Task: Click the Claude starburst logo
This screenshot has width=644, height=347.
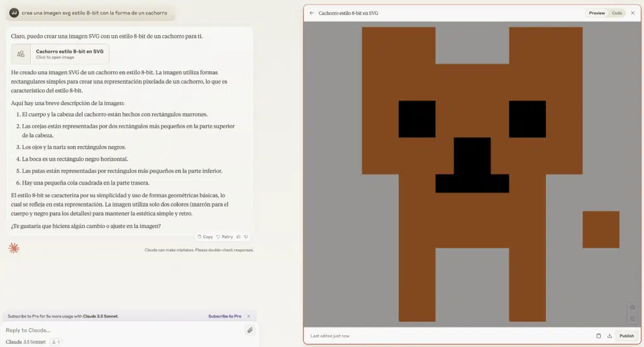Action: coord(14,248)
